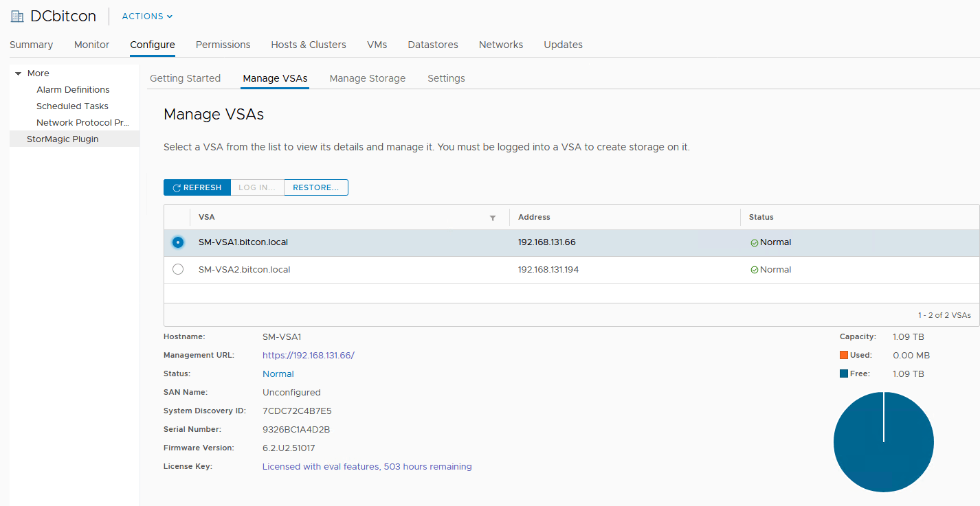Open the Hosts & Clusters tab

pos(309,45)
